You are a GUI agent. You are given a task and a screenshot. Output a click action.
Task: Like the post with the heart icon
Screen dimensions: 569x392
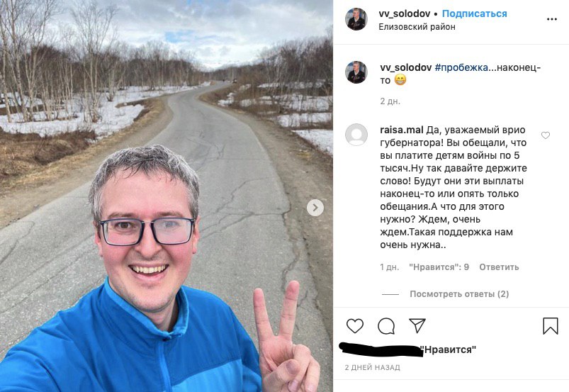pyautogui.click(x=355, y=325)
